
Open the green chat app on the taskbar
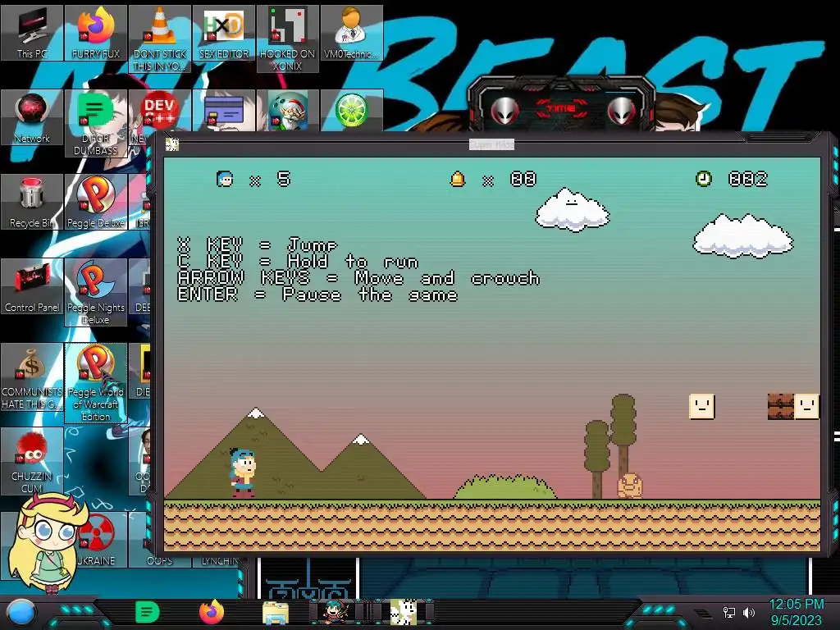click(148, 612)
